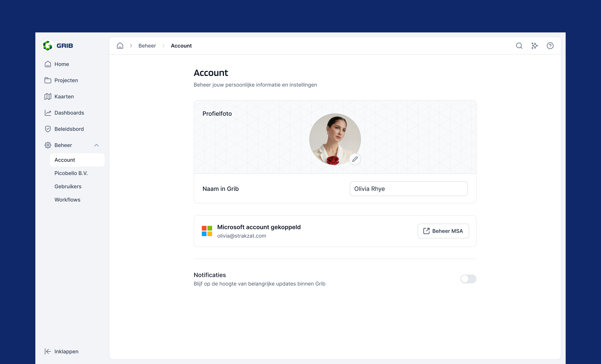
Task: Click the Naam in Grib name field
Action: (408, 189)
